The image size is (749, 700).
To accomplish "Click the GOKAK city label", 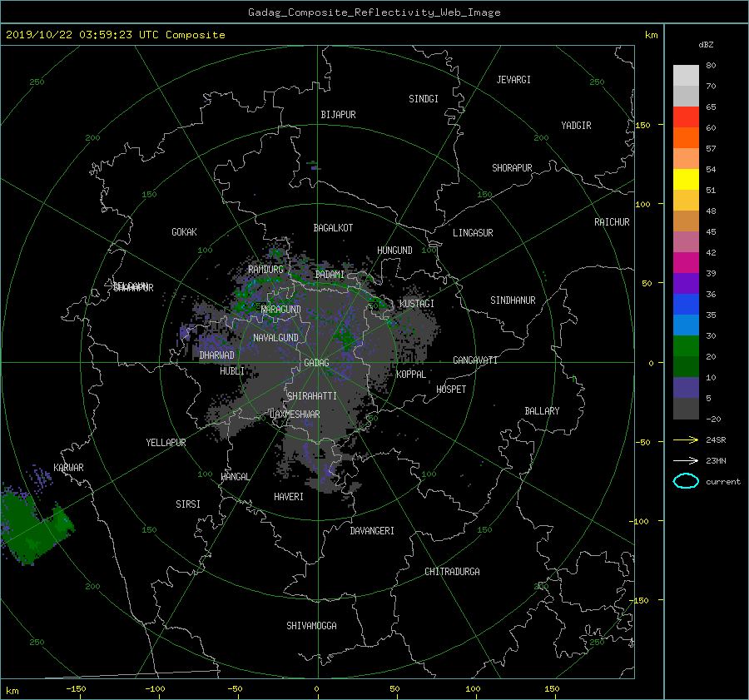I will click(x=185, y=231).
